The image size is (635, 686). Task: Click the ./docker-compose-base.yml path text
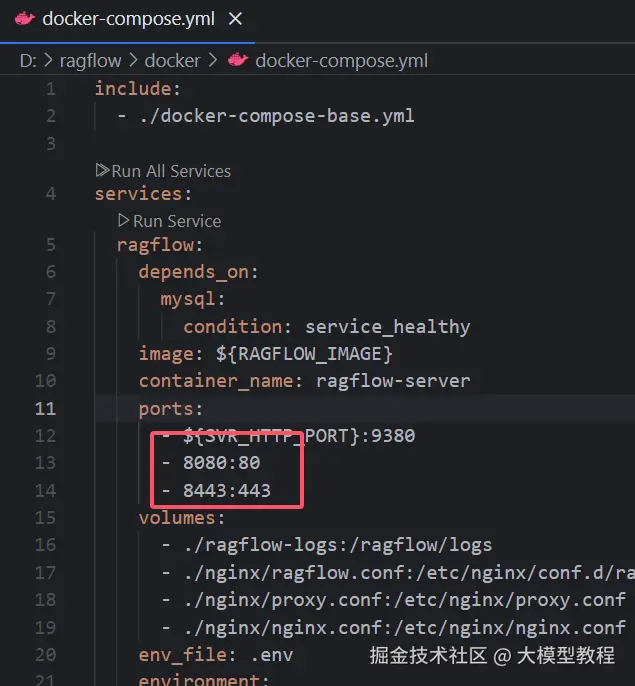tap(277, 116)
